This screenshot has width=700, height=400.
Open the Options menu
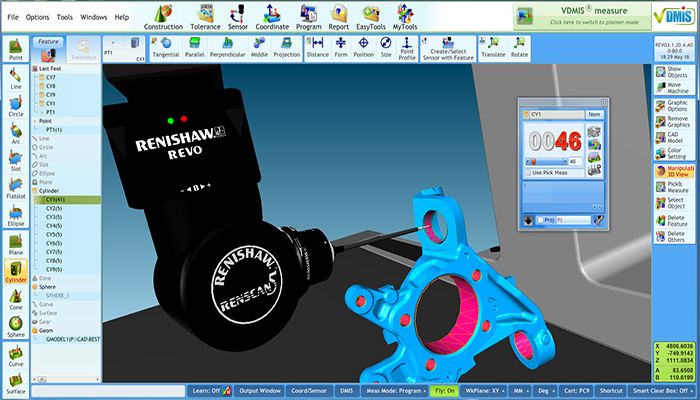click(x=38, y=17)
